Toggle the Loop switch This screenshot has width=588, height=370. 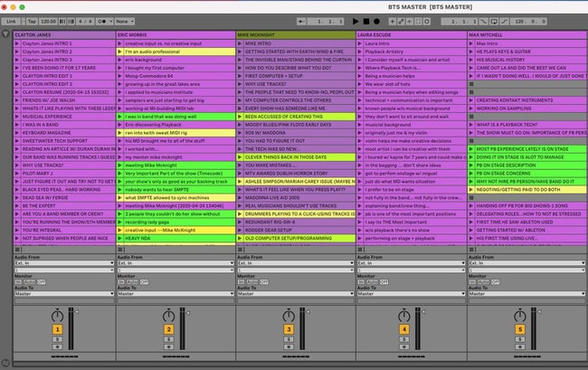494,22
